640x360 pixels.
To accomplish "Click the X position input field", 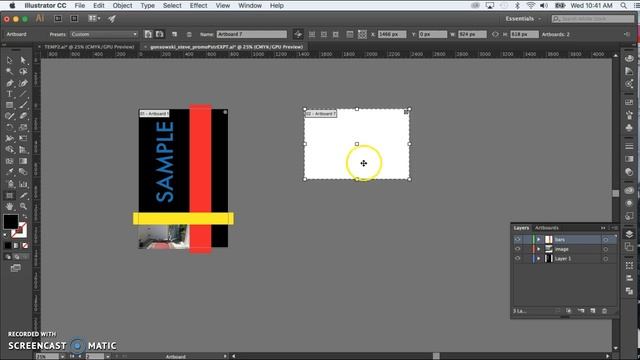I will 392,35.
